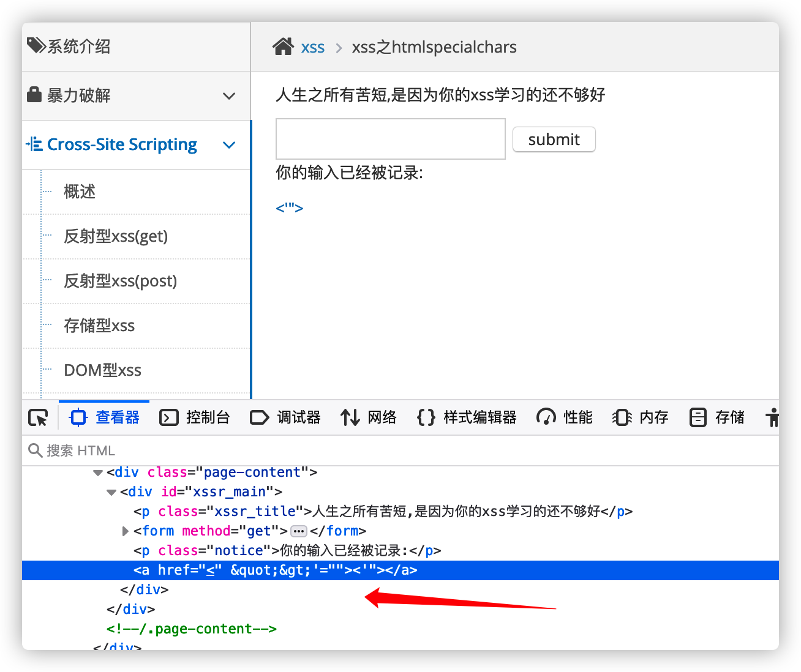Expand the collapsed form ellipsis badge
801x672 pixels.
pyautogui.click(x=299, y=531)
